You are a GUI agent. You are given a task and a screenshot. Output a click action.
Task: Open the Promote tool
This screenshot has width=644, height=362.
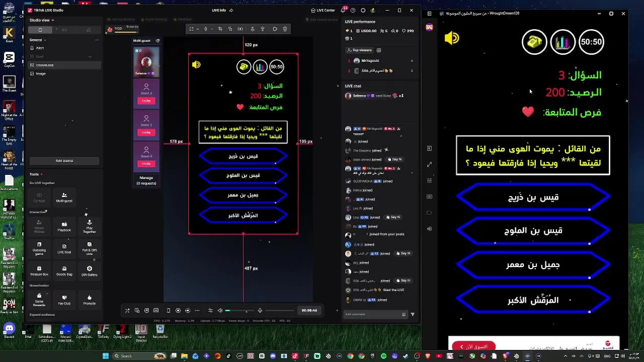pyautogui.click(x=89, y=300)
